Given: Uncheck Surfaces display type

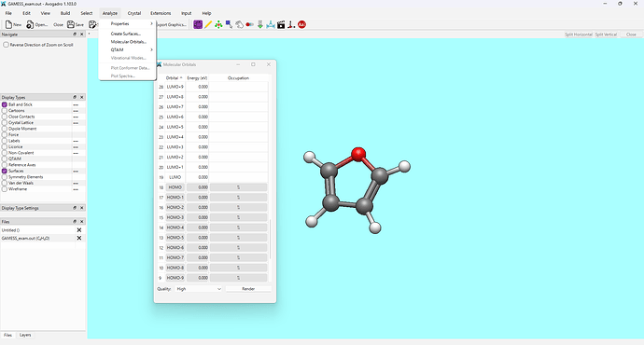Looking at the screenshot, I should click(5, 171).
